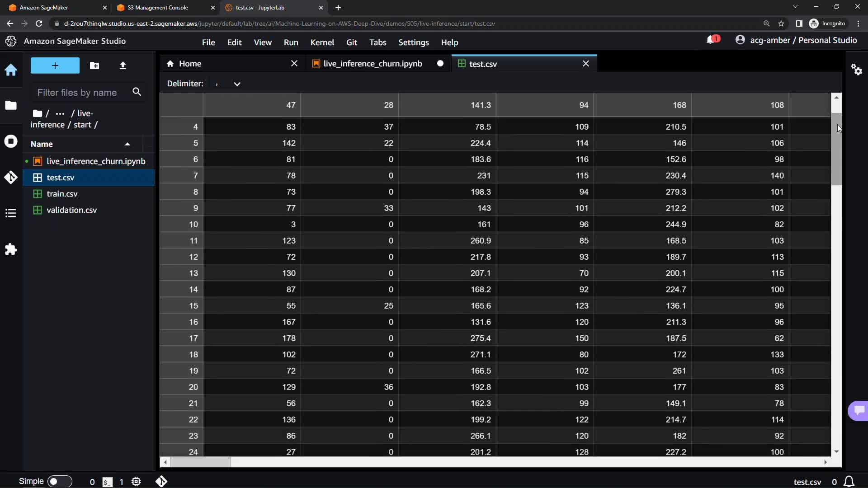Open the File Browser folder icon
The image size is (868, 488).
point(11,105)
